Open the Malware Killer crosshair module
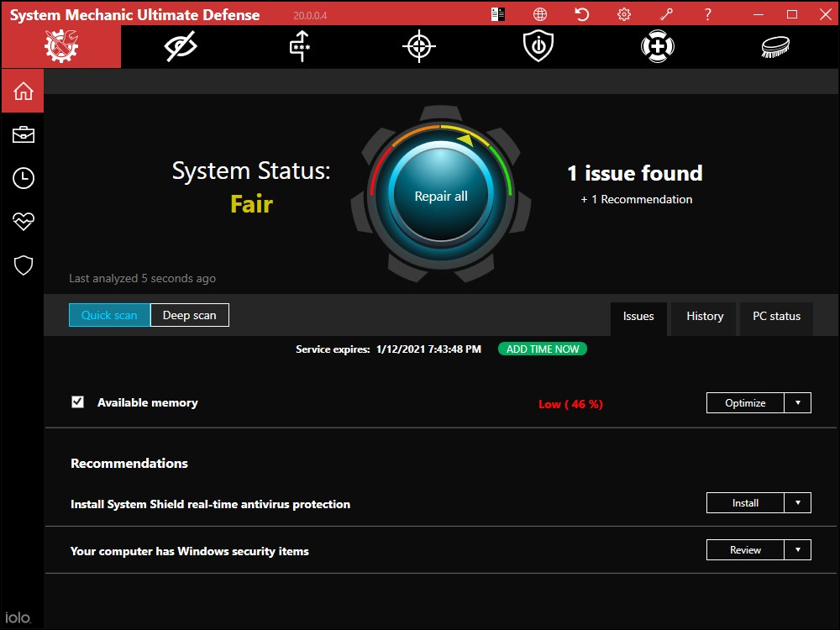 [x=419, y=46]
